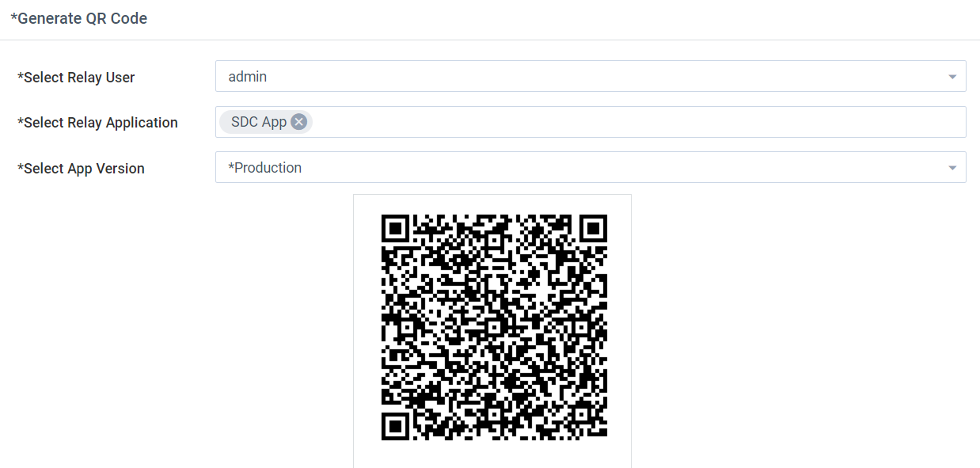Screen dimensions: 980x468
Task: Click the QR code's top-left finder square
Action: pos(394,228)
